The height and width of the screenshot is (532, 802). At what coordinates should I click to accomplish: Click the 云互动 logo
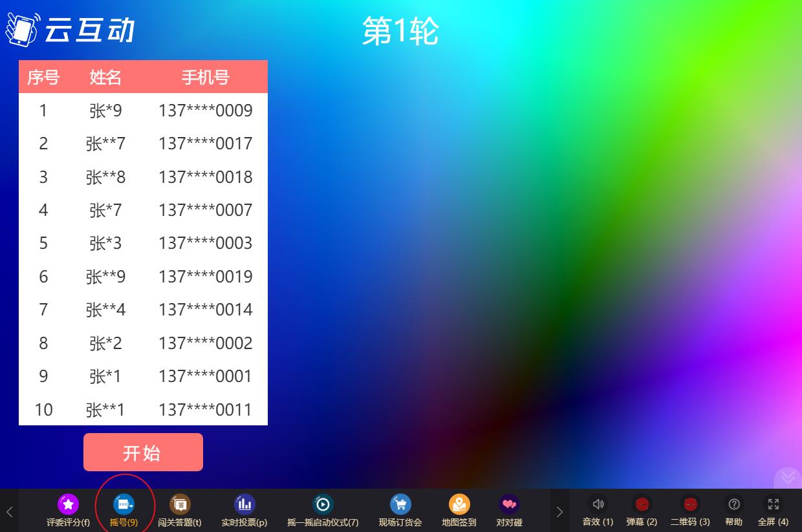pos(70,29)
